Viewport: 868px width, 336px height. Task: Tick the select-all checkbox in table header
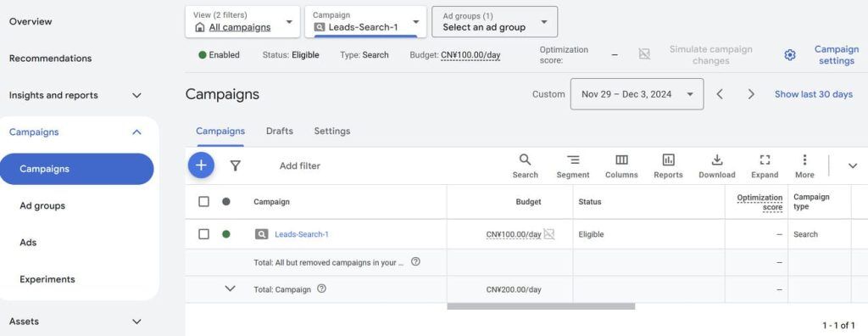pos(203,202)
